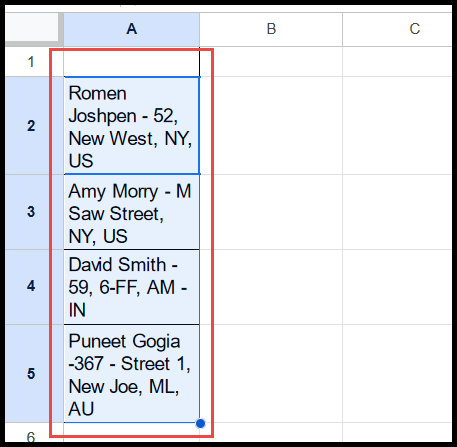Select the David Smith address cell
Screen dimensions: 457x447
132,286
